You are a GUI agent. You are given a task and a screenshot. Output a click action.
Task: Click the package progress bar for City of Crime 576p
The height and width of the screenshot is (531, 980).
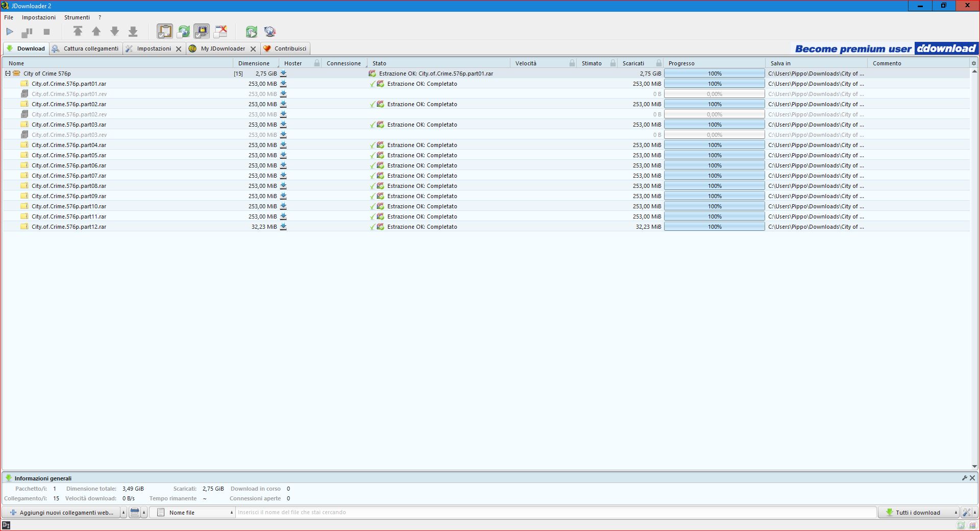[714, 74]
